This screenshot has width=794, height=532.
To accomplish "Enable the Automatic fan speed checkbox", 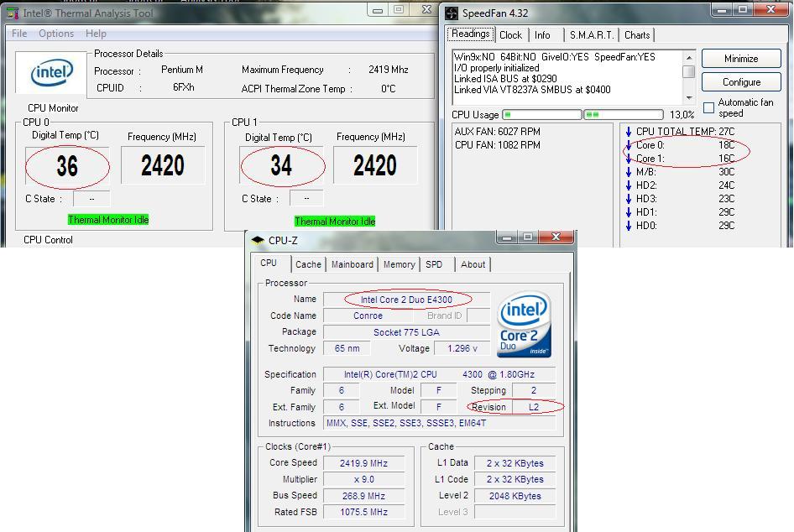I will click(709, 107).
